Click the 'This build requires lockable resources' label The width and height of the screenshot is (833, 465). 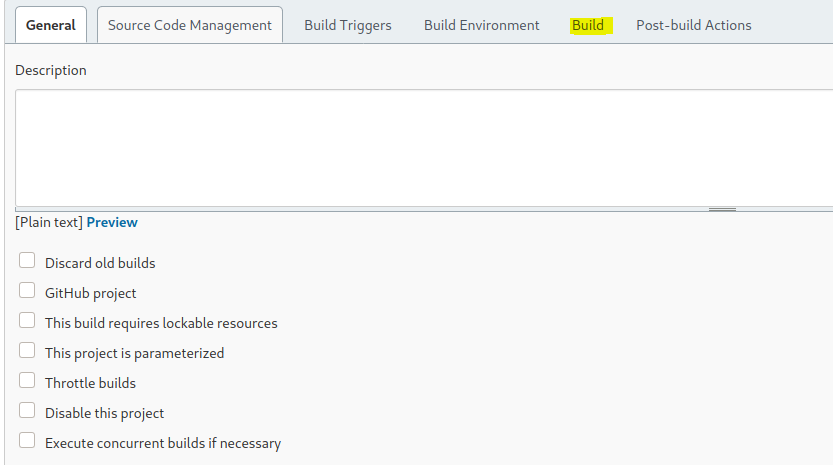(161, 323)
